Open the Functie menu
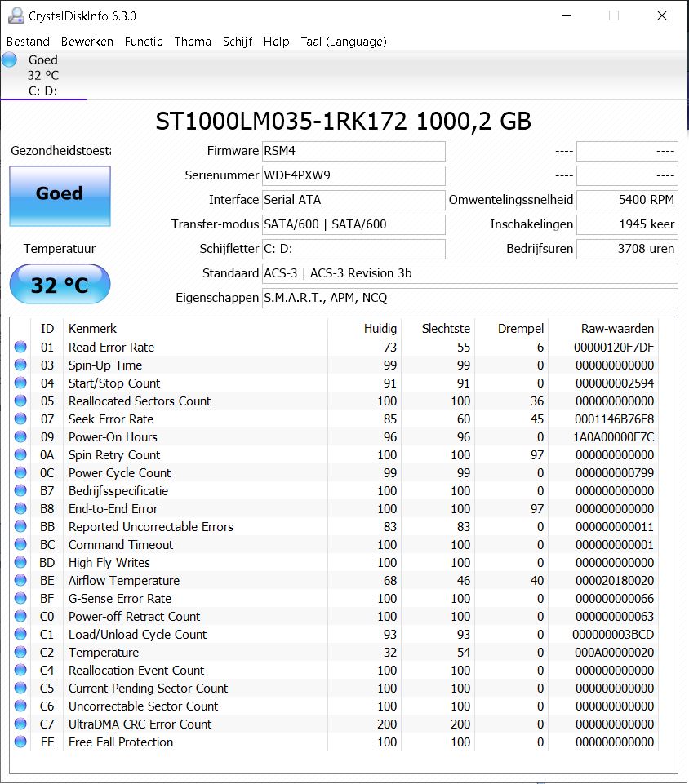The height and width of the screenshot is (784, 689). [144, 42]
